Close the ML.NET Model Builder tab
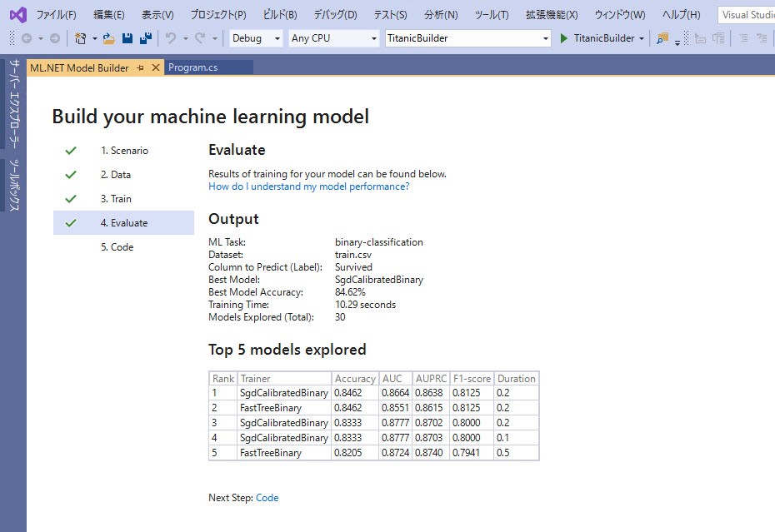The height and width of the screenshot is (532, 775). point(155,67)
